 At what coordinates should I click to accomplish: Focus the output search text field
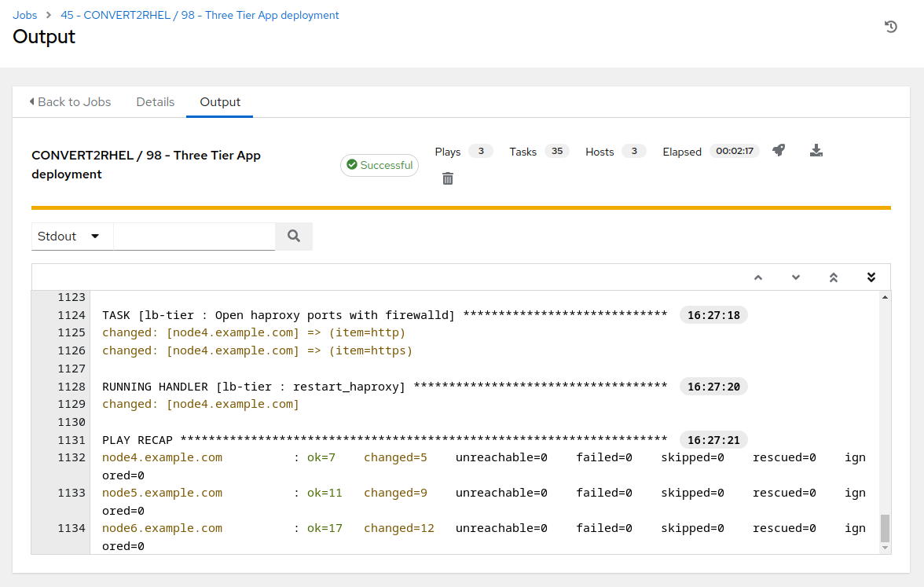(194, 236)
